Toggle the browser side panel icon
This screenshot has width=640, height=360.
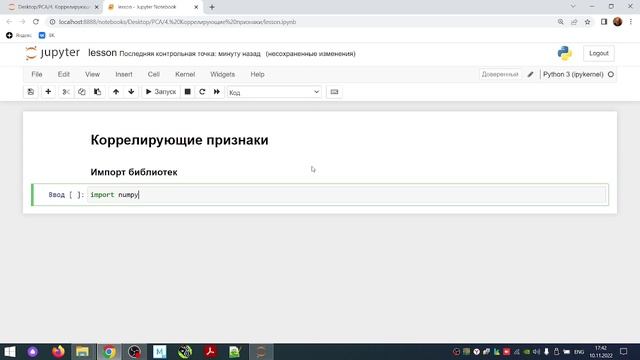(604, 22)
